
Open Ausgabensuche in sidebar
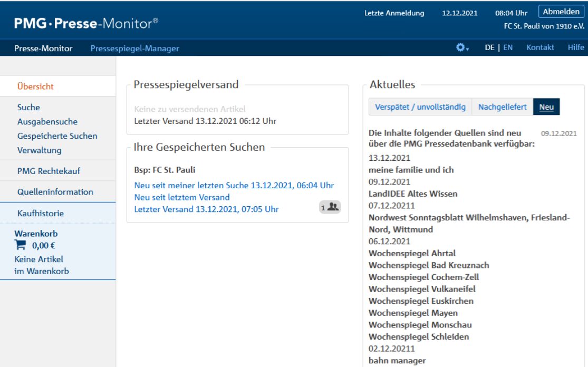point(47,121)
